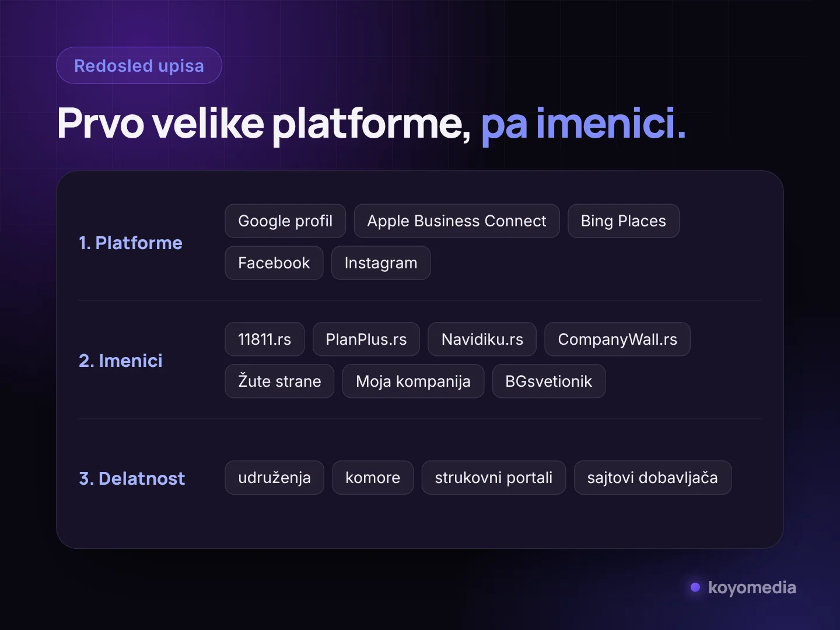840x630 pixels.
Task: Select the komore chip
Action: coord(373,478)
